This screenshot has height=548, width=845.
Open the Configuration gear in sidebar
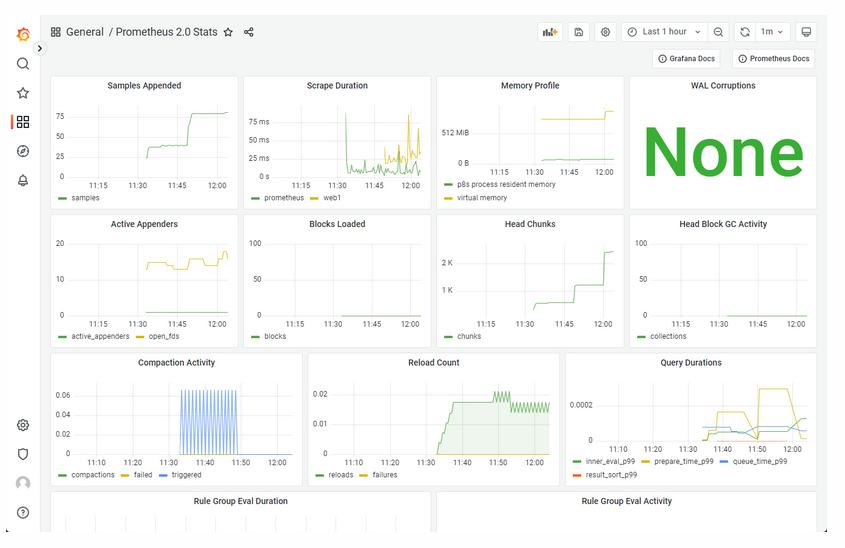point(23,425)
